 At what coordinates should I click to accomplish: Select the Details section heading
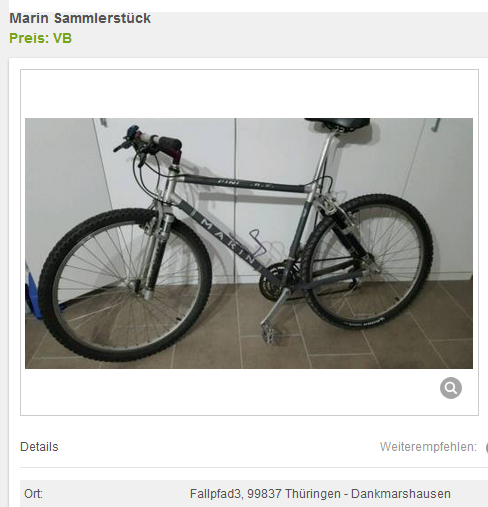tap(39, 447)
